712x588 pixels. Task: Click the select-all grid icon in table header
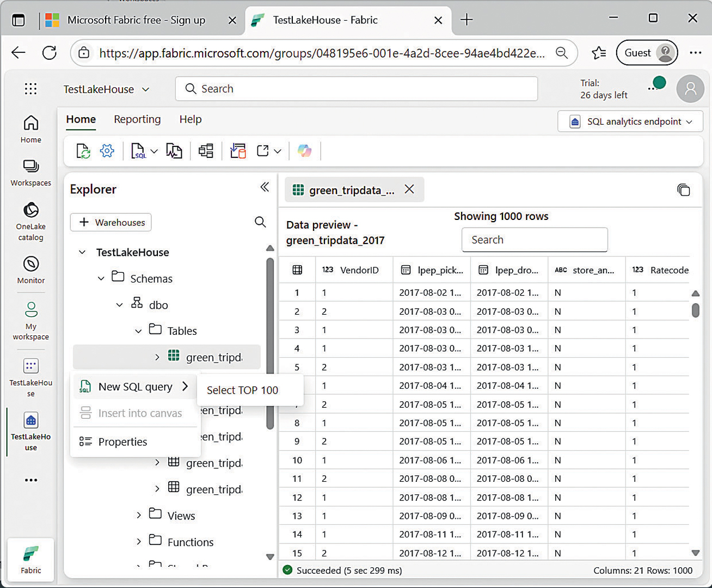[297, 270]
